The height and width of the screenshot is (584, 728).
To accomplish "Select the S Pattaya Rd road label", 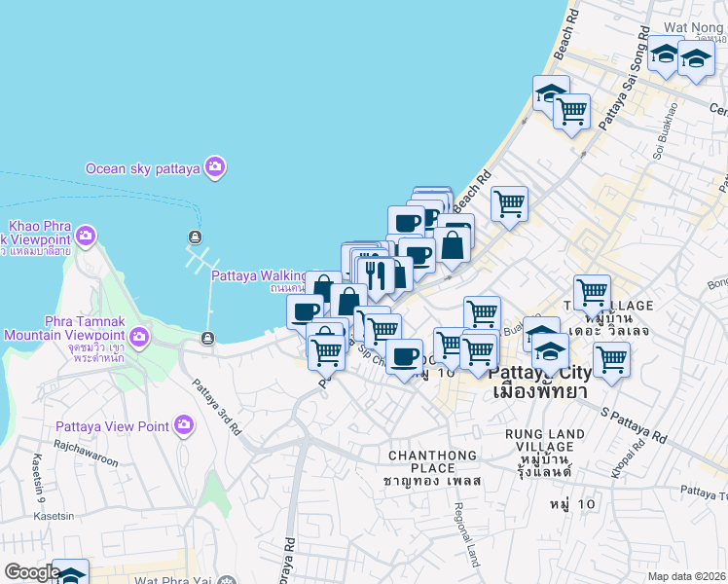I will (634, 424).
